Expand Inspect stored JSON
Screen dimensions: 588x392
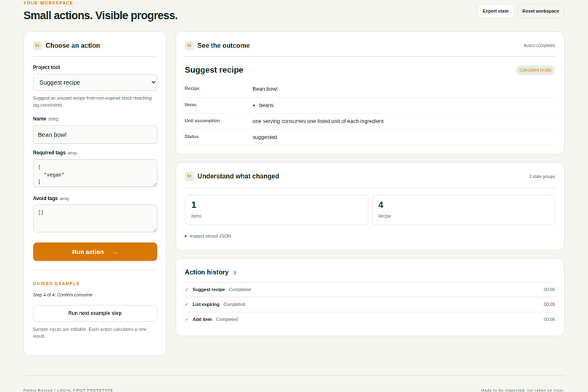click(208, 236)
